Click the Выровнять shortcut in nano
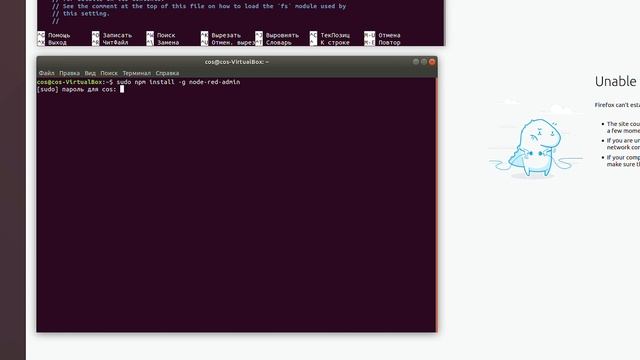 (x=277, y=36)
